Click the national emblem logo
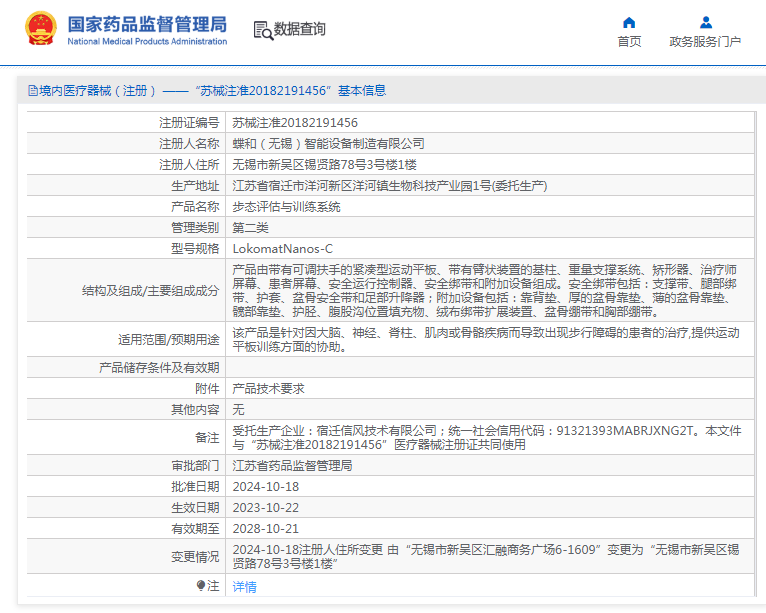This screenshot has width=766, height=613. [x=41, y=29]
